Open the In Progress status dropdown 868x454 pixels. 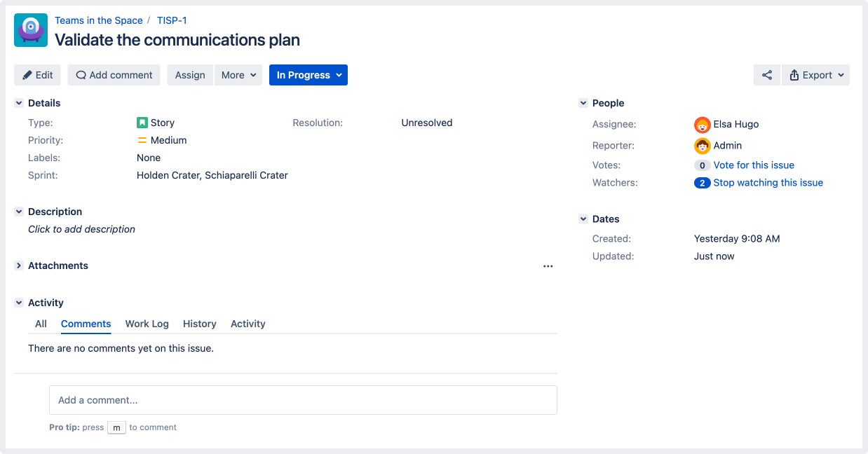pos(308,75)
